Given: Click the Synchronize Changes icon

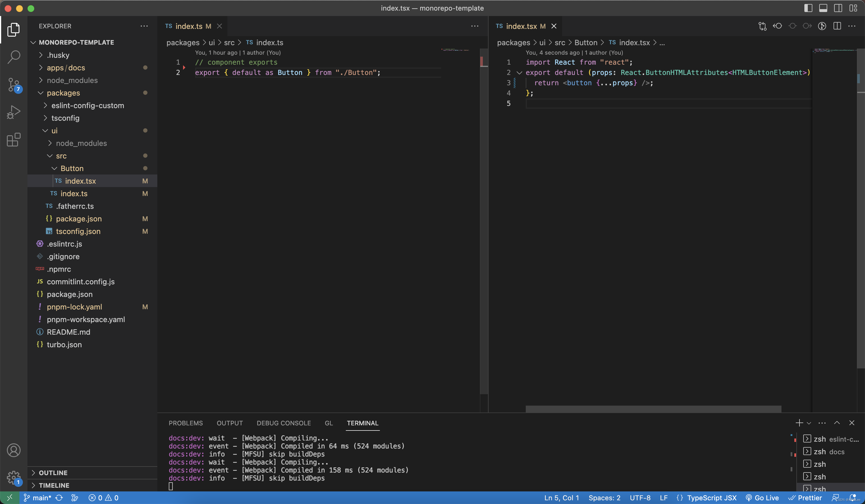Looking at the screenshot, I should point(59,498).
